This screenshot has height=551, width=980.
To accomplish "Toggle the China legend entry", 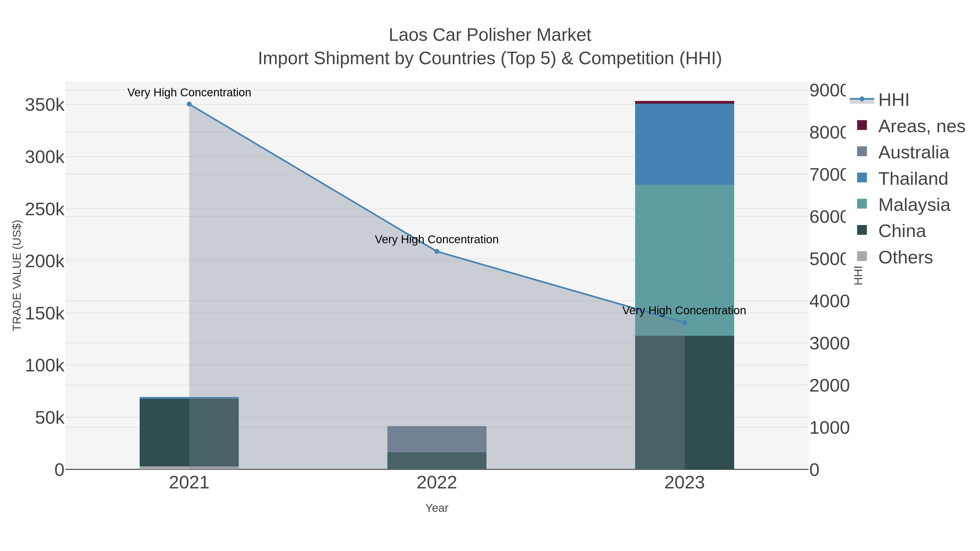I will (x=891, y=231).
